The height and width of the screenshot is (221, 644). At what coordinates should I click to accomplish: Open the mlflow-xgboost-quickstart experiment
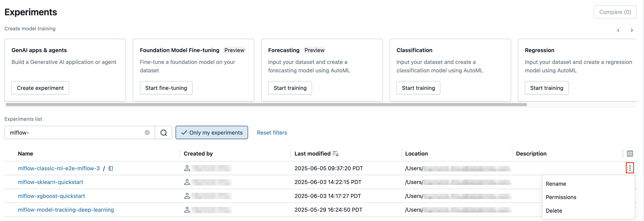pyautogui.click(x=51, y=196)
